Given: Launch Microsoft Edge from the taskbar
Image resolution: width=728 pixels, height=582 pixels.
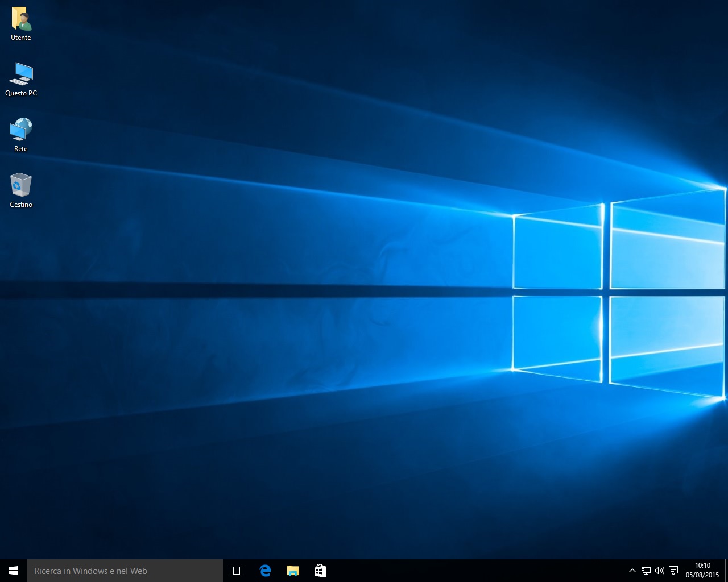Looking at the screenshot, I should [x=265, y=571].
